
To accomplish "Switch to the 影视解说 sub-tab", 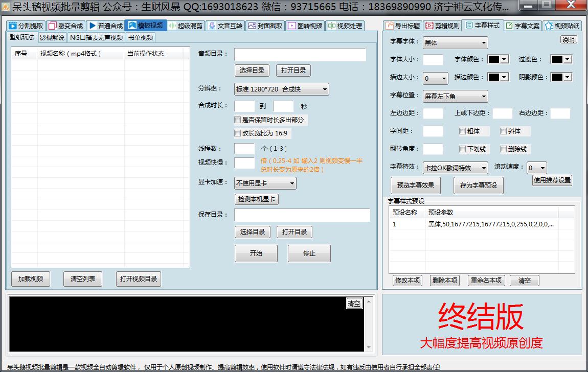I will [52, 37].
